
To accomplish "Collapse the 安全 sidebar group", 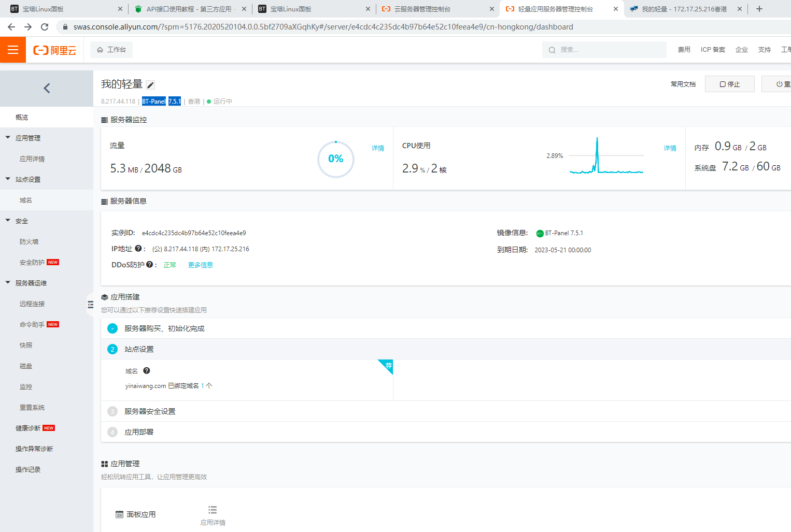I will (8, 221).
